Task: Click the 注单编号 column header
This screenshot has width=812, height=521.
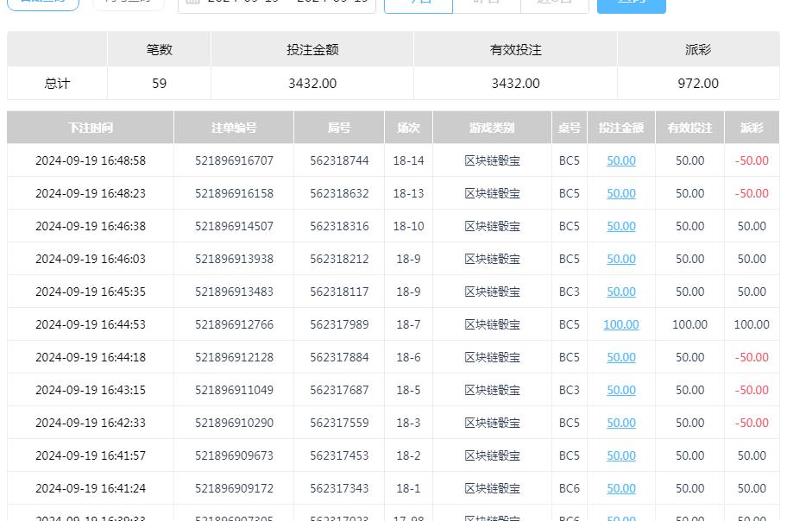Action: coord(232,127)
